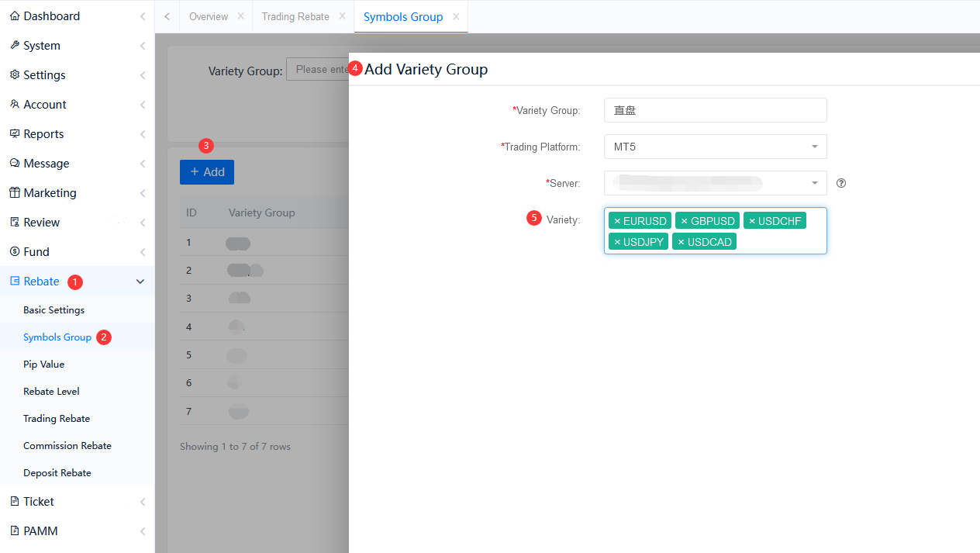Expand the Account menu chevron
This screenshot has width=980, height=553.
[x=143, y=105]
